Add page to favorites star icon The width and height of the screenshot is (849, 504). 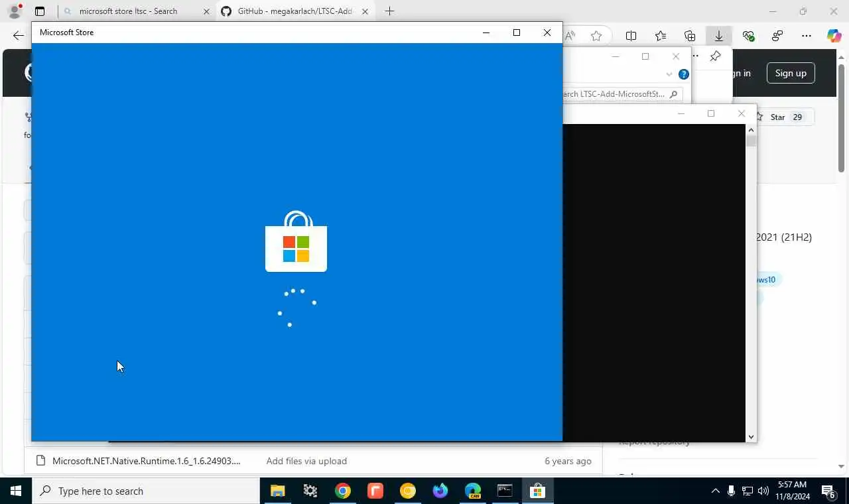(596, 36)
